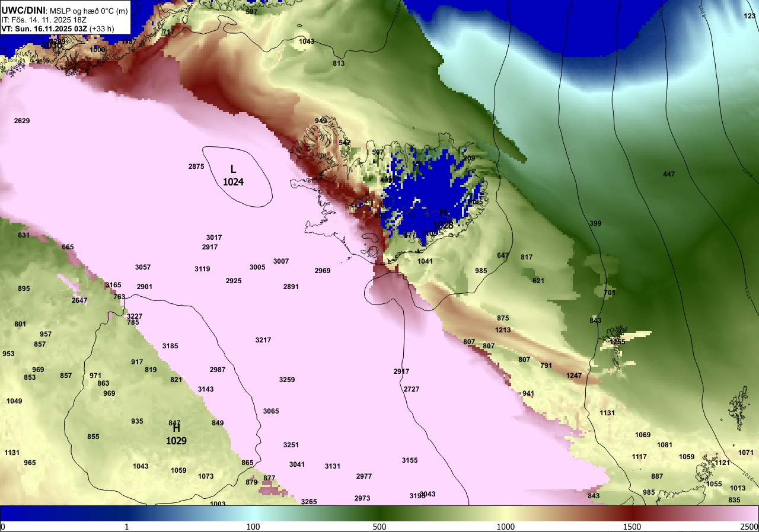759x532 pixels.
Task: Click the colorbar tick label 500
Action: [x=379, y=527]
